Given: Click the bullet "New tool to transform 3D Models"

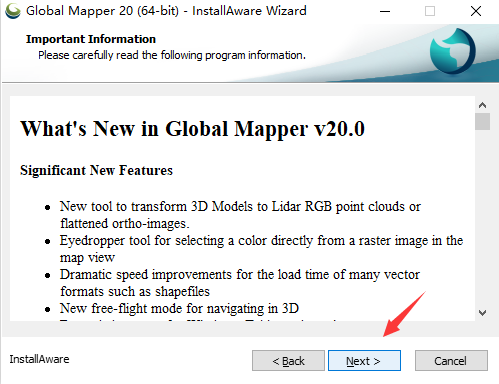Looking at the screenshot, I should 240,215.
